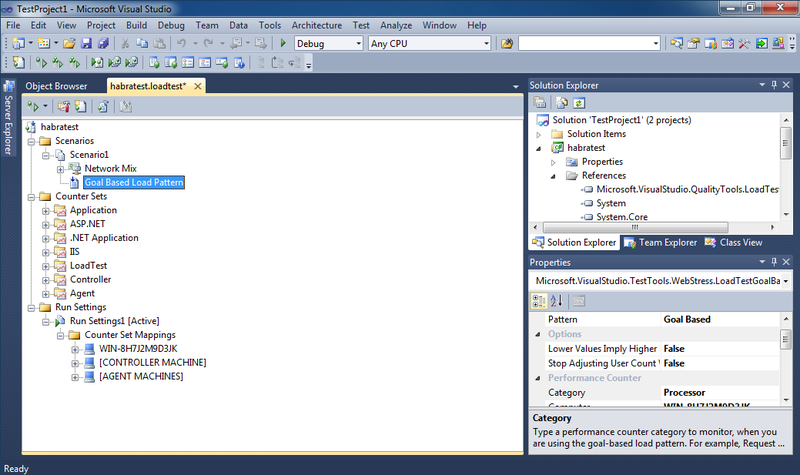This screenshot has width=800, height=475.
Task: Click the Lower Values Imply Higher False value
Action: [720, 349]
